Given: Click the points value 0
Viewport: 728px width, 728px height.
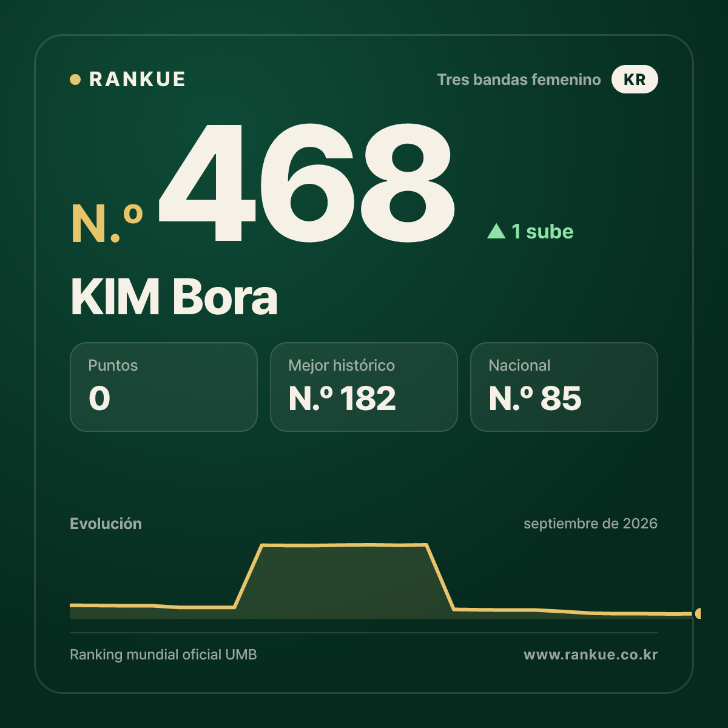Looking at the screenshot, I should click(99, 399).
